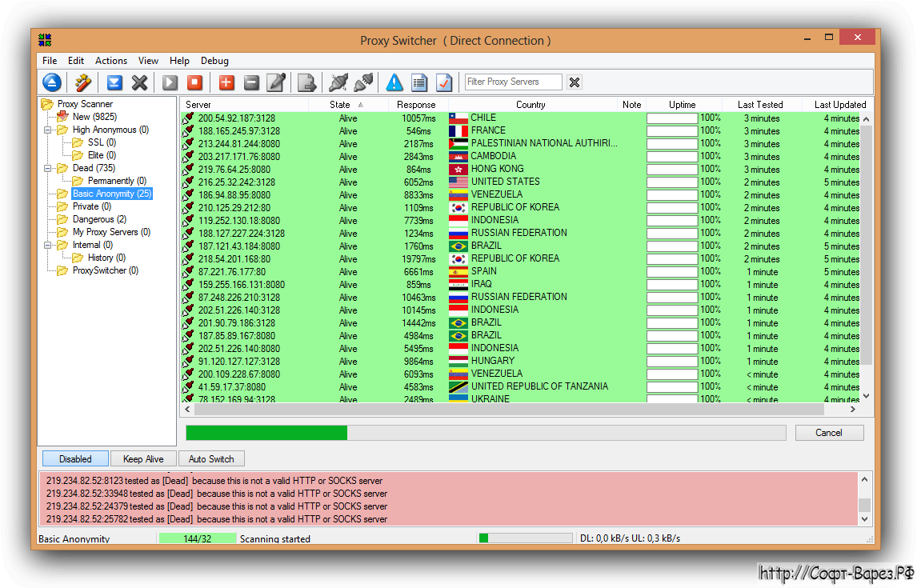Activate the Disabled mode tab

point(74,458)
